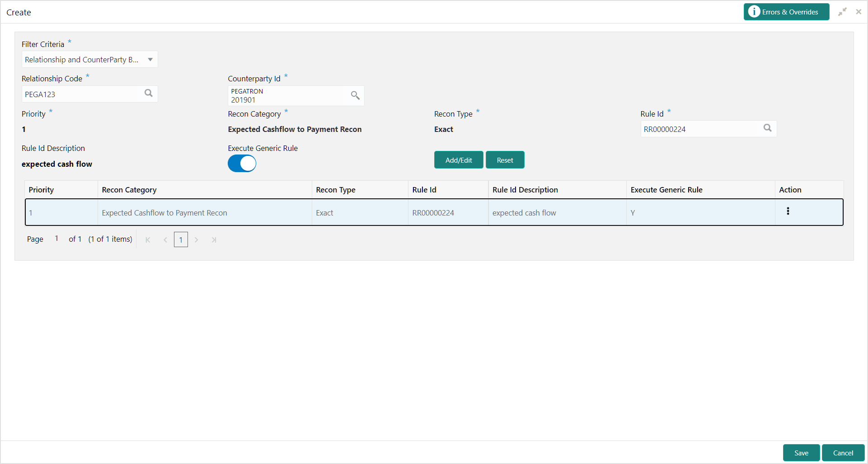Open the Action menu for rule RR00000224
This screenshot has width=868, height=464.
point(788,211)
